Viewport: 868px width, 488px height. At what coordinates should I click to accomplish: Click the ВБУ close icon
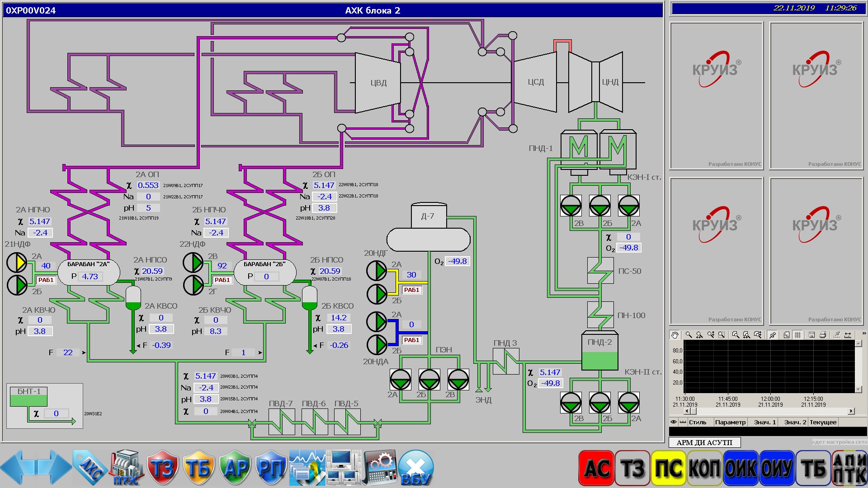[x=416, y=468]
